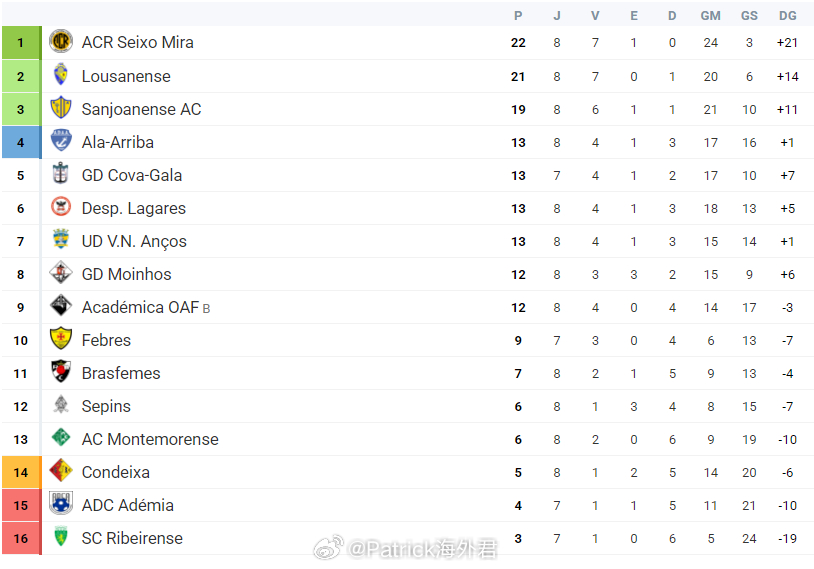Open the UD V.N. Anços team page
The height and width of the screenshot is (569, 814).
[x=134, y=241]
